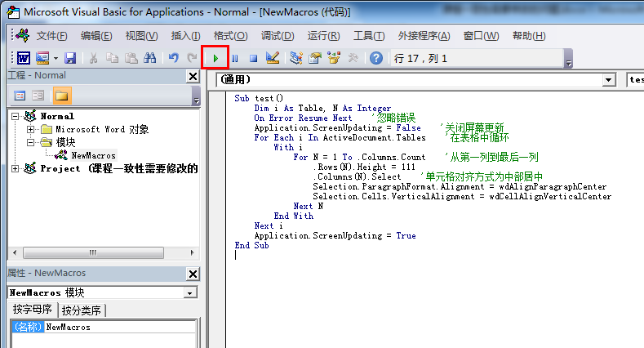
Task: Collapse the Normal project node
Action: click(x=16, y=116)
